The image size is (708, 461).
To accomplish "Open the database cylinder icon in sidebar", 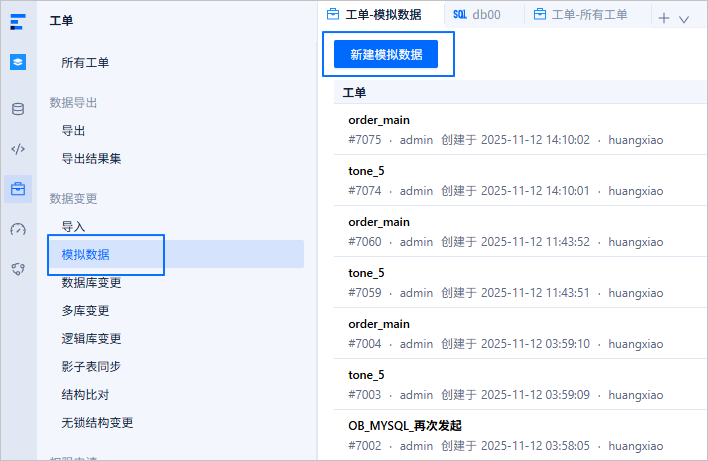I will pyautogui.click(x=18, y=109).
